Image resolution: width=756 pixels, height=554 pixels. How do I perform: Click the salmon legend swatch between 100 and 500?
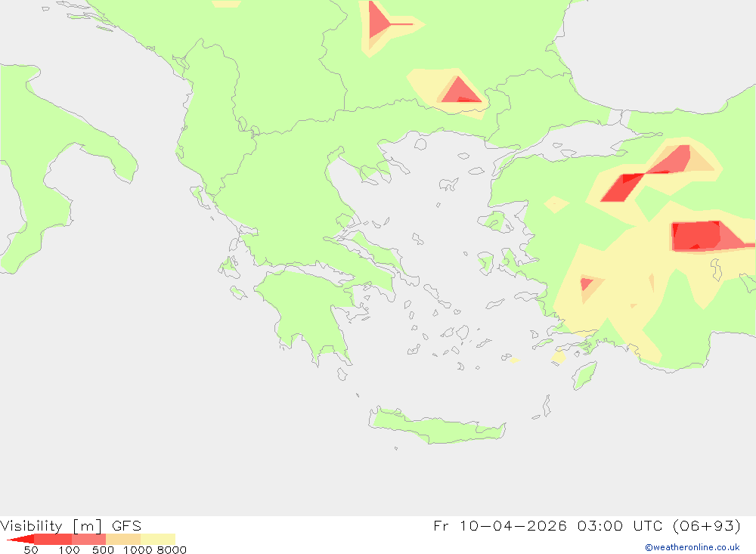point(88,539)
